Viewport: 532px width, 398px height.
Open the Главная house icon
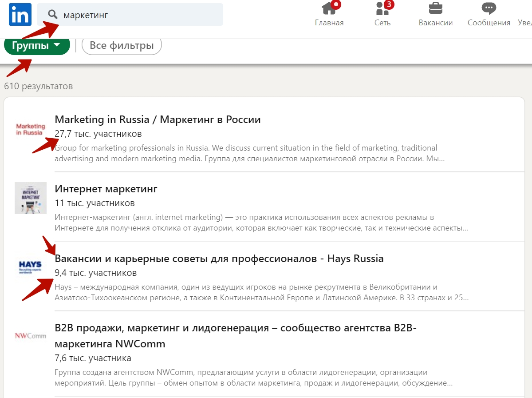coord(329,8)
